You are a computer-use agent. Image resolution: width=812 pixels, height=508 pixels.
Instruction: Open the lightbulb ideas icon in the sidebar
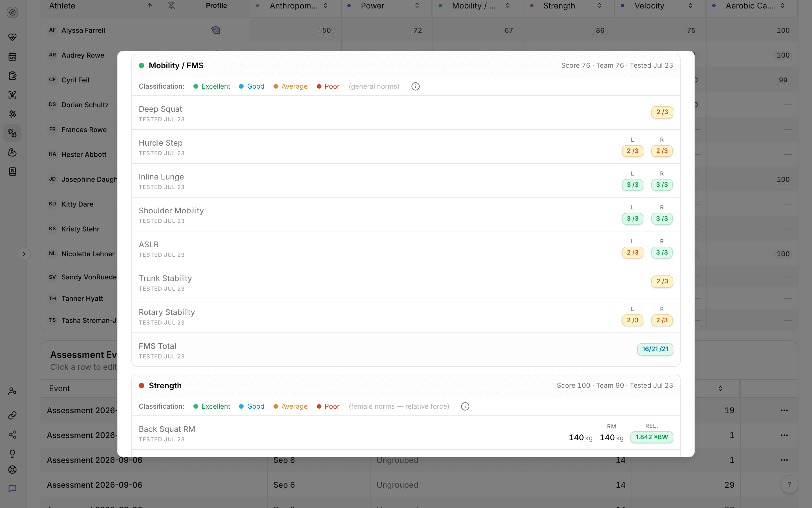tap(12, 454)
